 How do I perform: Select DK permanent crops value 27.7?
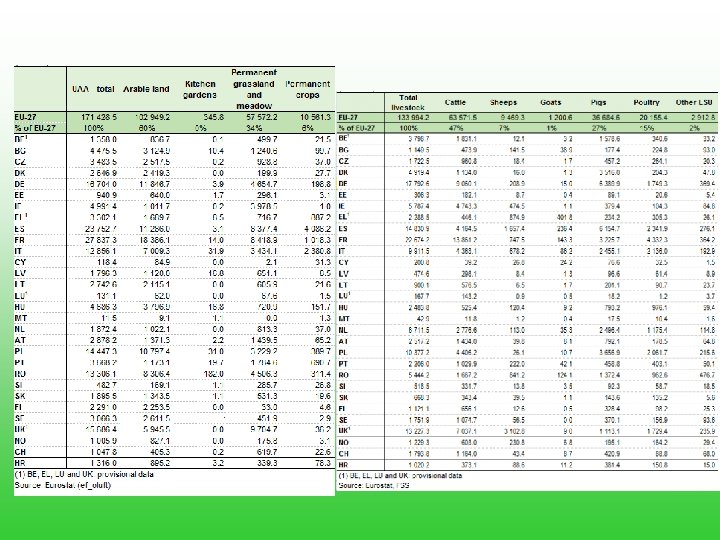pyautogui.click(x=323, y=173)
